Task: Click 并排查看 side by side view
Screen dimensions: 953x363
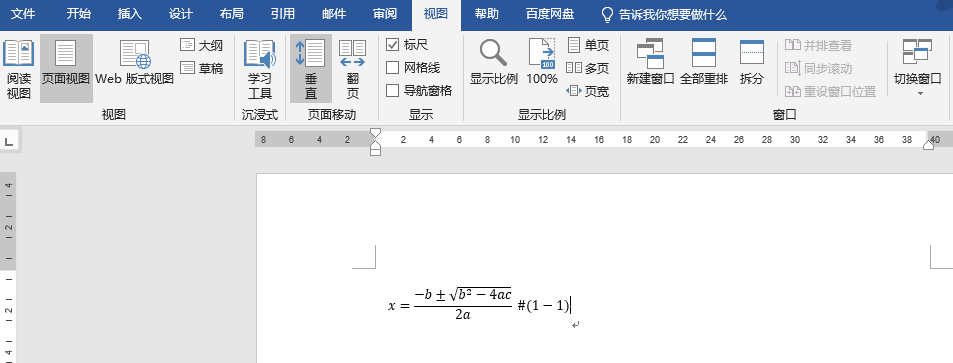Action: pyautogui.click(x=818, y=46)
